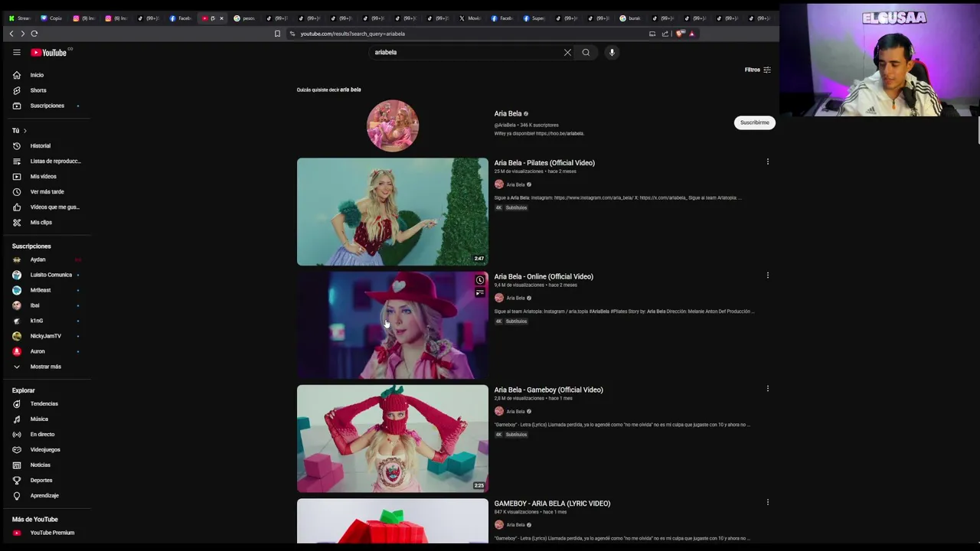Viewport: 980px width, 551px height.
Task: Add Online video to watch later (clock)
Action: (480, 280)
